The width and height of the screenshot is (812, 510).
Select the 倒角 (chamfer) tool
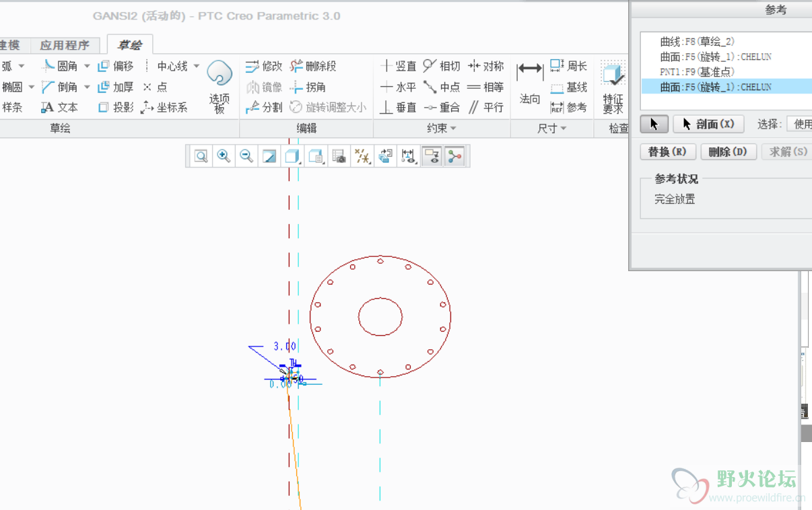59,87
